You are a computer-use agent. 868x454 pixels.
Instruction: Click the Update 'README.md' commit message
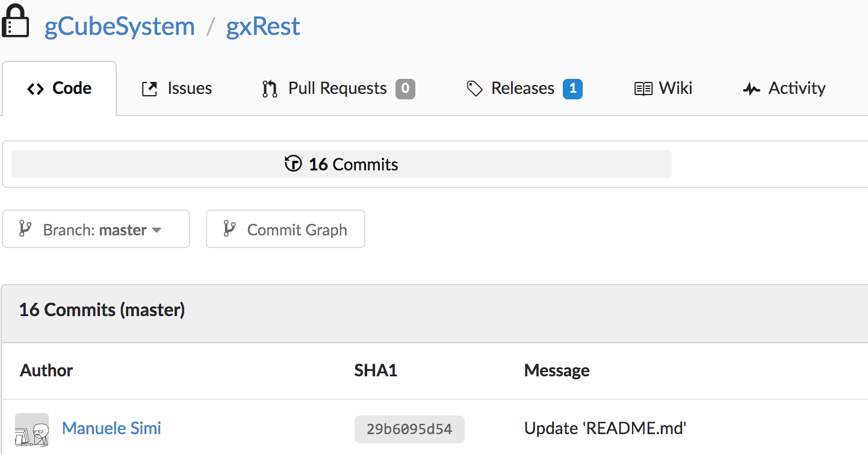(605, 429)
